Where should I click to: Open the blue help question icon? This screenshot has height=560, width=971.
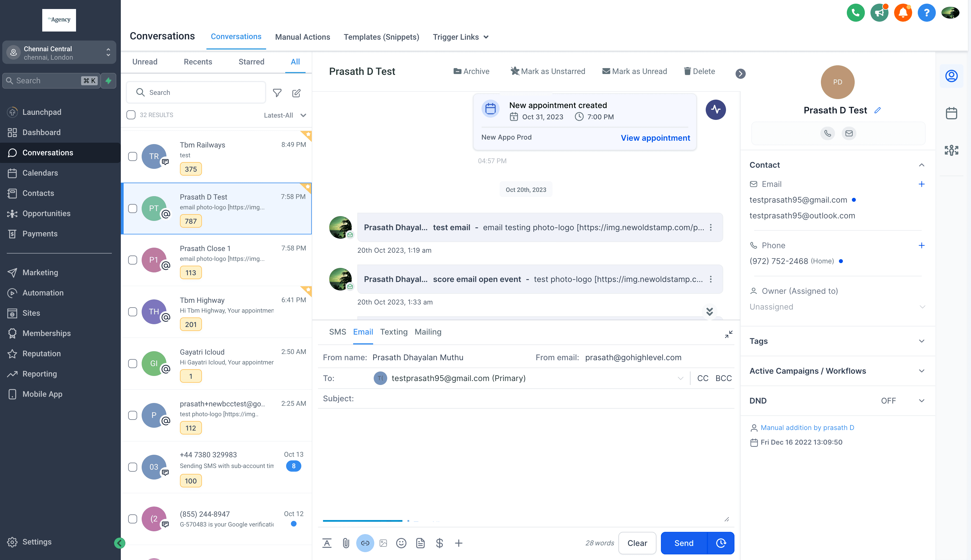tap(926, 13)
